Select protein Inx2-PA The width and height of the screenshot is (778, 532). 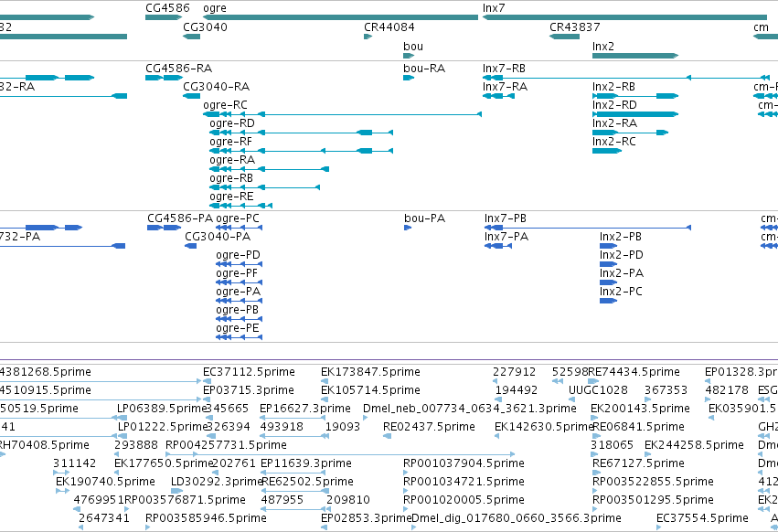608,282
